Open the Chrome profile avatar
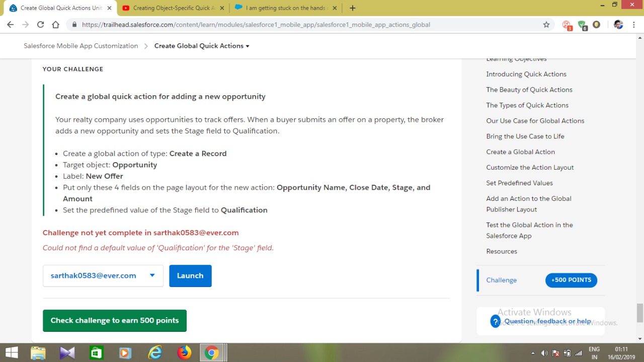The image size is (644, 362). 618,24
